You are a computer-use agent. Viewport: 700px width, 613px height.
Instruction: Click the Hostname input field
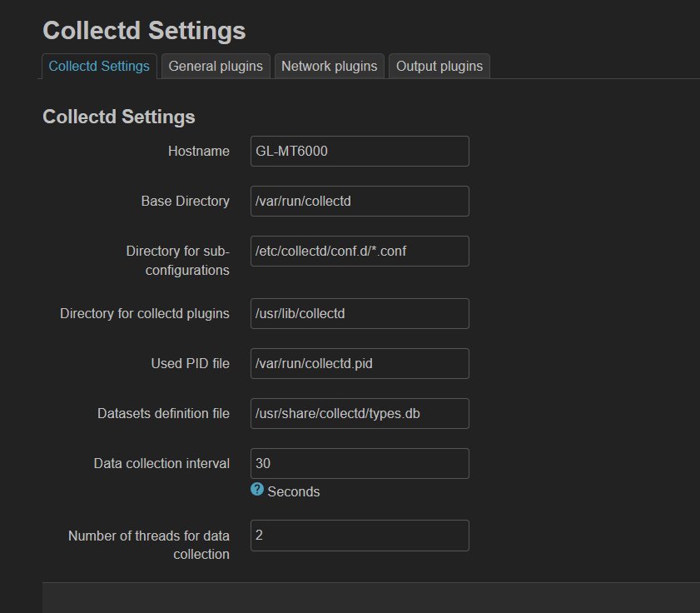tap(360, 151)
